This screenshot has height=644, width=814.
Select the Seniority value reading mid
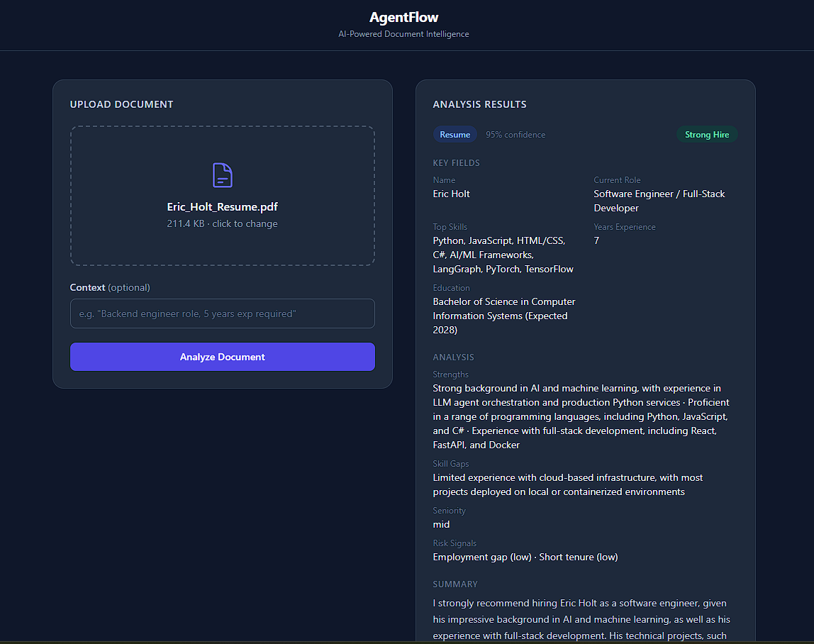coord(441,524)
